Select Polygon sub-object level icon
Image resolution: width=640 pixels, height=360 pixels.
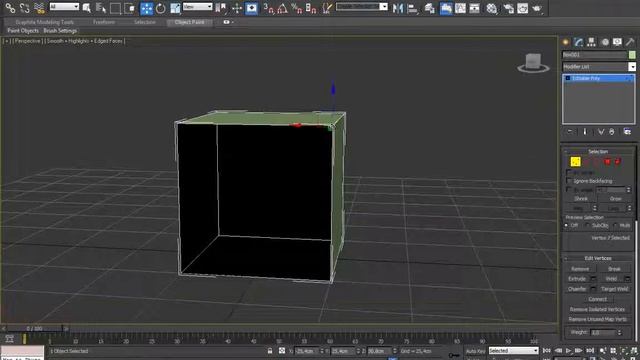point(608,162)
